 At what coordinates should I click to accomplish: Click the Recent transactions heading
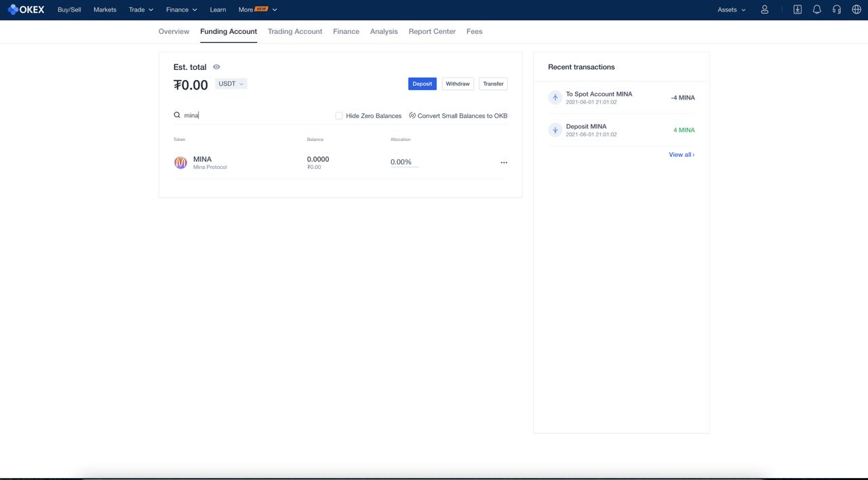[581, 67]
